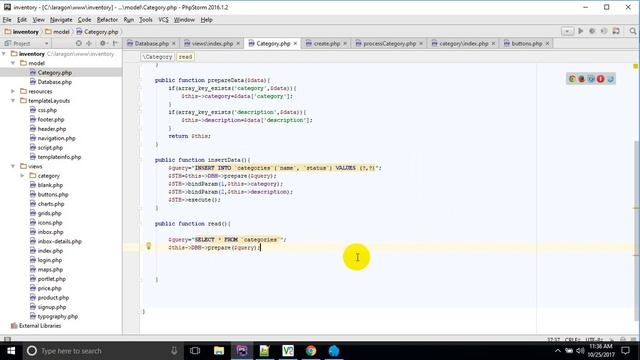
Task: Click the inventory breadcrumb in navigation bar
Action: 21,31
